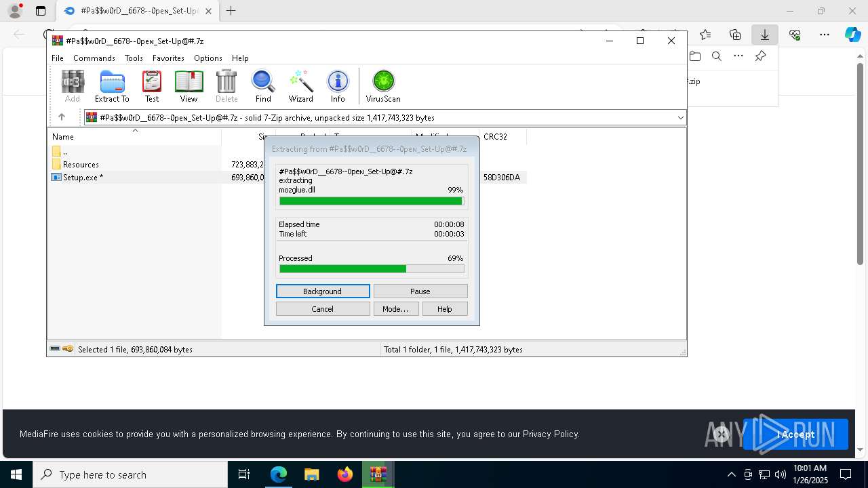This screenshot has height=488, width=868.
Task: Click the mozglue.dll file progress bar
Action: point(372,201)
